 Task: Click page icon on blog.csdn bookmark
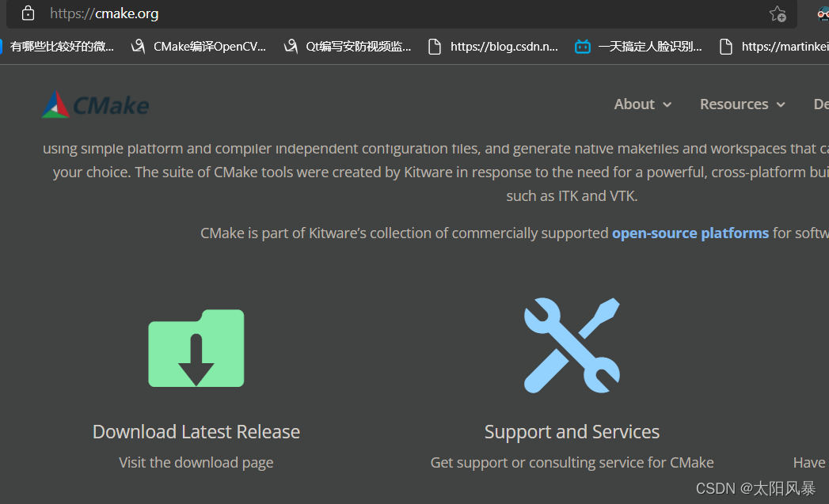[435, 47]
